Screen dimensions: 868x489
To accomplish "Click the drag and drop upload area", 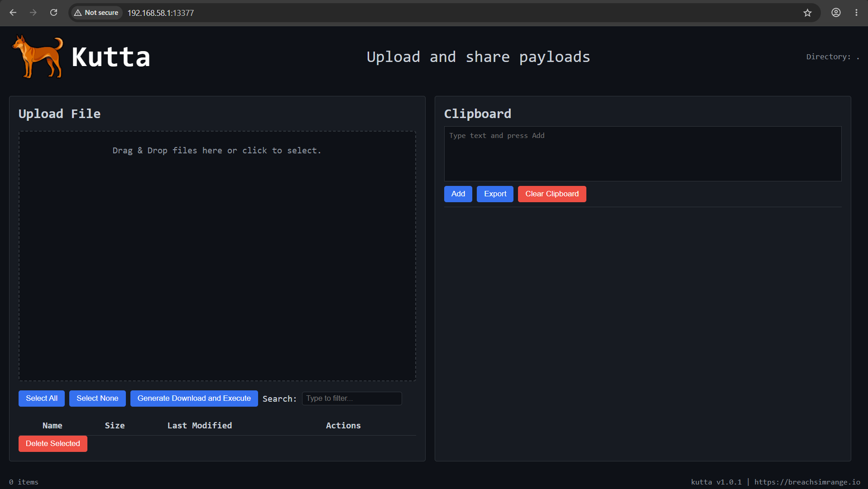I will pos(217,256).
